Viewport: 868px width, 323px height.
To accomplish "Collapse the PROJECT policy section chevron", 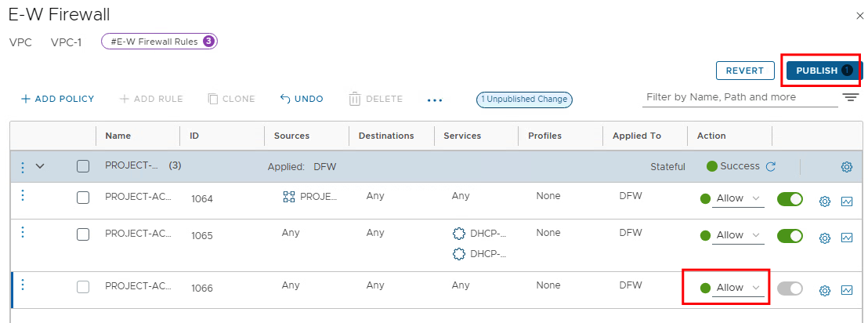I will point(41,166).
